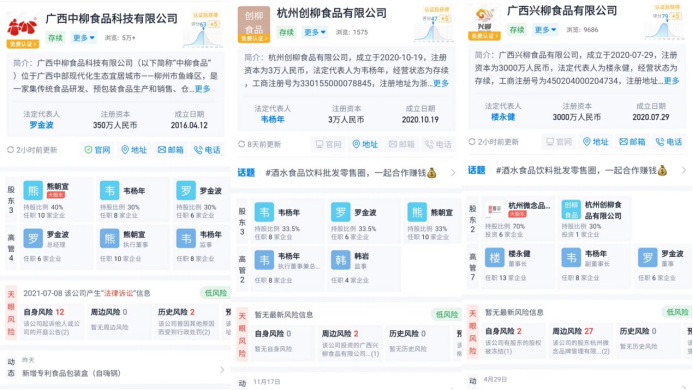
Task: Open shareholder 熊朝宣 avatar in 广西中柳食品科技
Action: pos(33,191)
